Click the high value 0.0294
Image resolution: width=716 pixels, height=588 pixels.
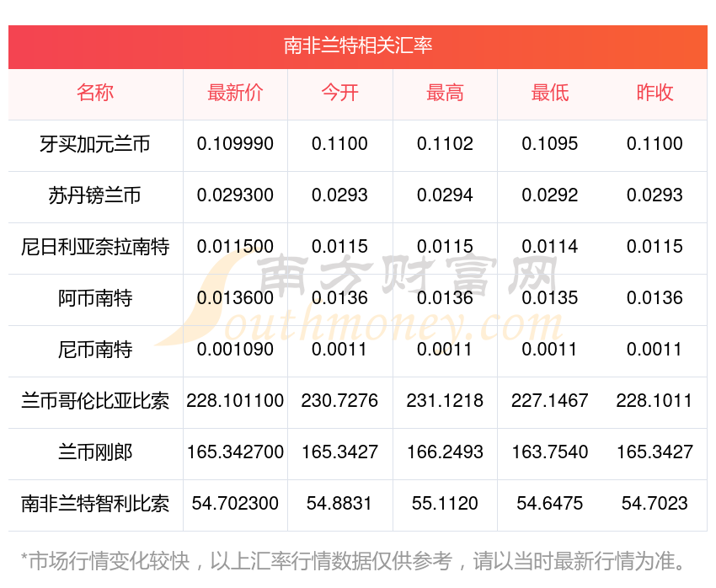point(445,195)
